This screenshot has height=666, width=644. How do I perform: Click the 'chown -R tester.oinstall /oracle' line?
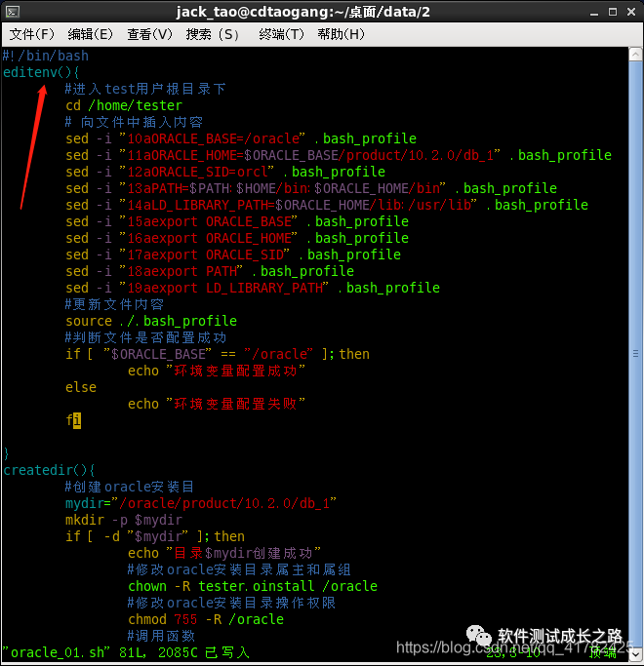click(253, 586)
